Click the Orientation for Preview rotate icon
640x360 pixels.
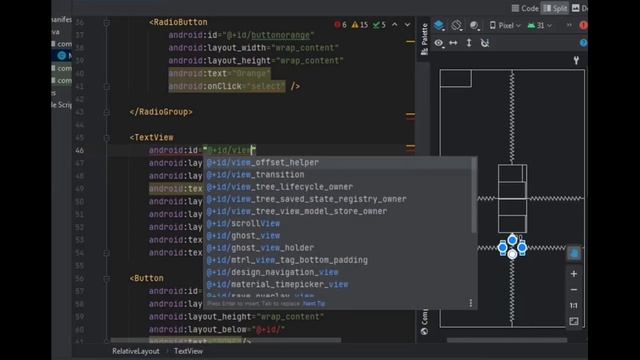tap(457, 25)
